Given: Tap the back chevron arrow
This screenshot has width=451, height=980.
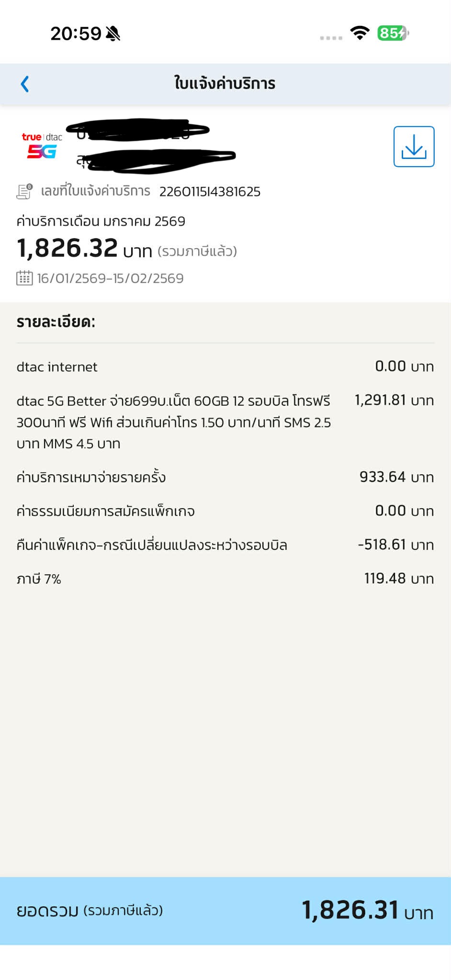Looking at the screenshot, I should point(25,84).
